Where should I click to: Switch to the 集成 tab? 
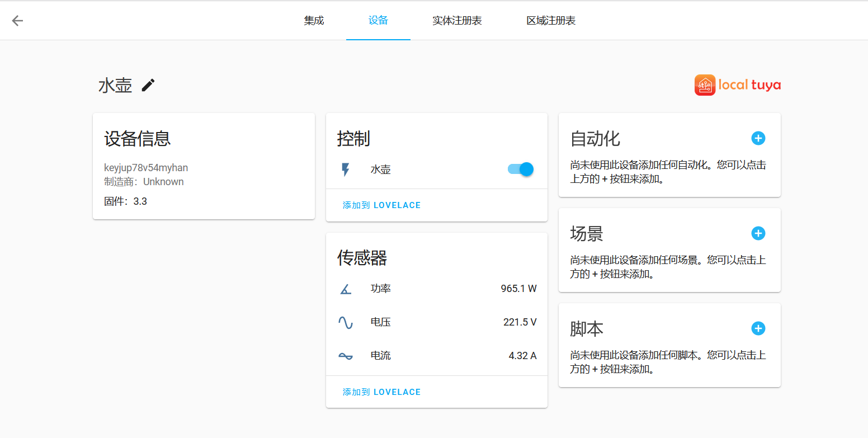tap(314, 21)
